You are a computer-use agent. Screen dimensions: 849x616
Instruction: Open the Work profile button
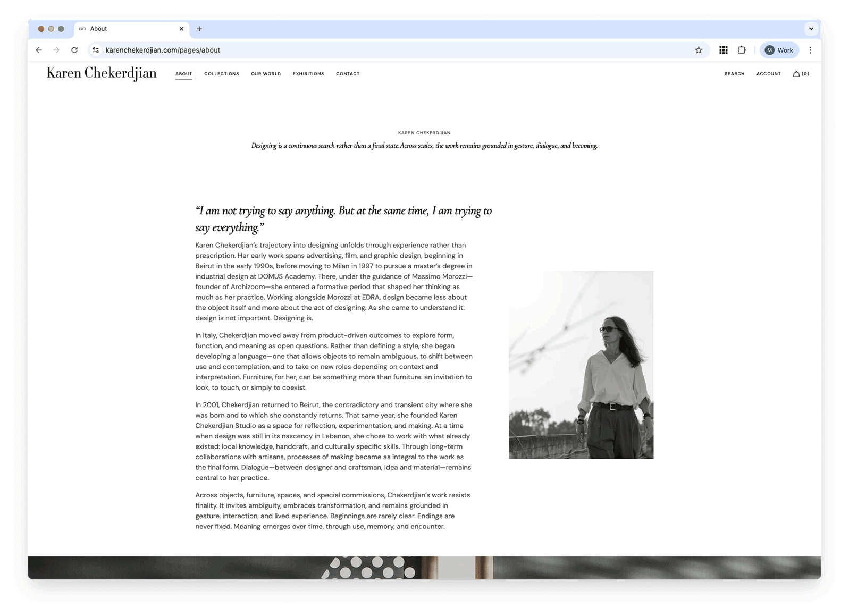[779, 50]
